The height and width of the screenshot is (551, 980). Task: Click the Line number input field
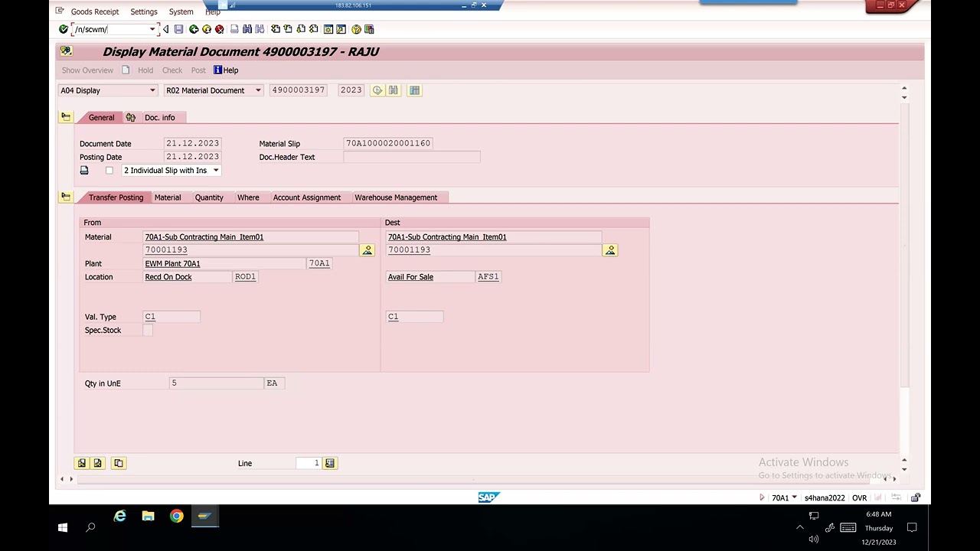[308, 463]
